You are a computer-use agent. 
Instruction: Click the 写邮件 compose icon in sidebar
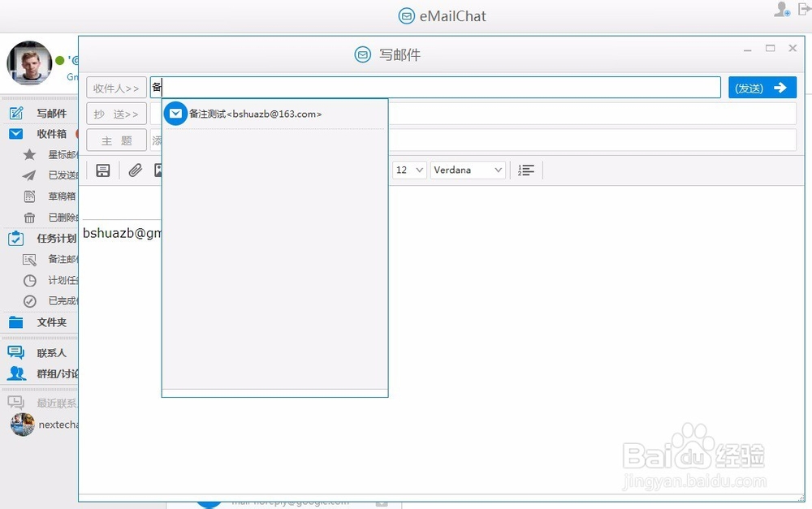pyautogui.click(x=16, y=113)
